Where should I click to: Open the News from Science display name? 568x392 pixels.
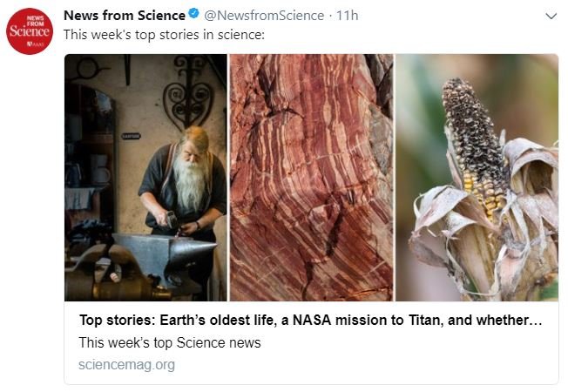125,16
